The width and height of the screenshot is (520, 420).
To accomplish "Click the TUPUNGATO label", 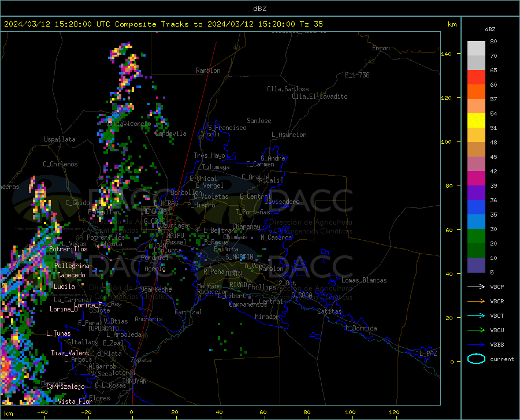I will tap(103, 329).
